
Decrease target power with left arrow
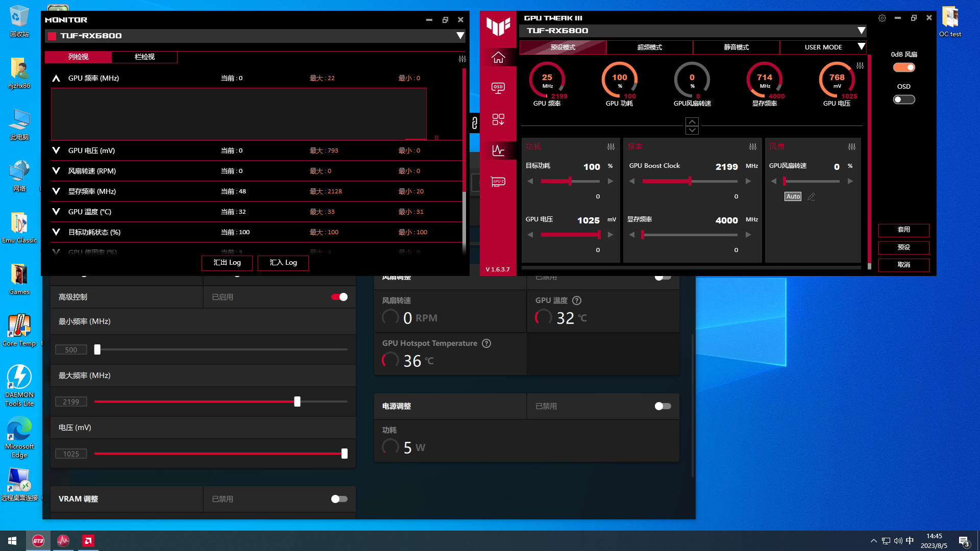[x=530, y=181]
